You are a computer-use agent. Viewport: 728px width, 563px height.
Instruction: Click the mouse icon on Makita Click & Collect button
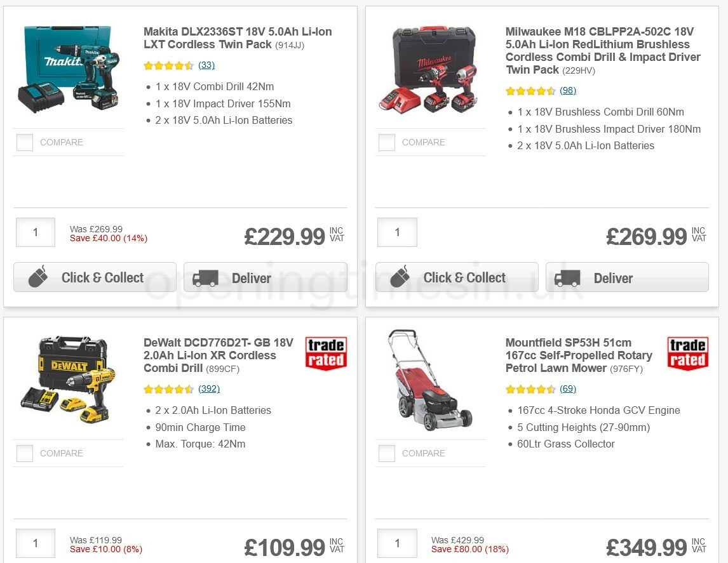click(x=38, y=277)
